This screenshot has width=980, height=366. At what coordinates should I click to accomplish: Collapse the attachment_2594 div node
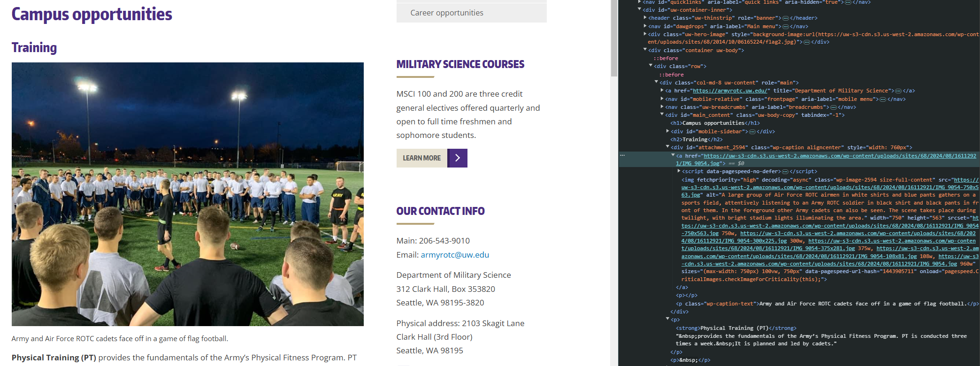(667, 147)
